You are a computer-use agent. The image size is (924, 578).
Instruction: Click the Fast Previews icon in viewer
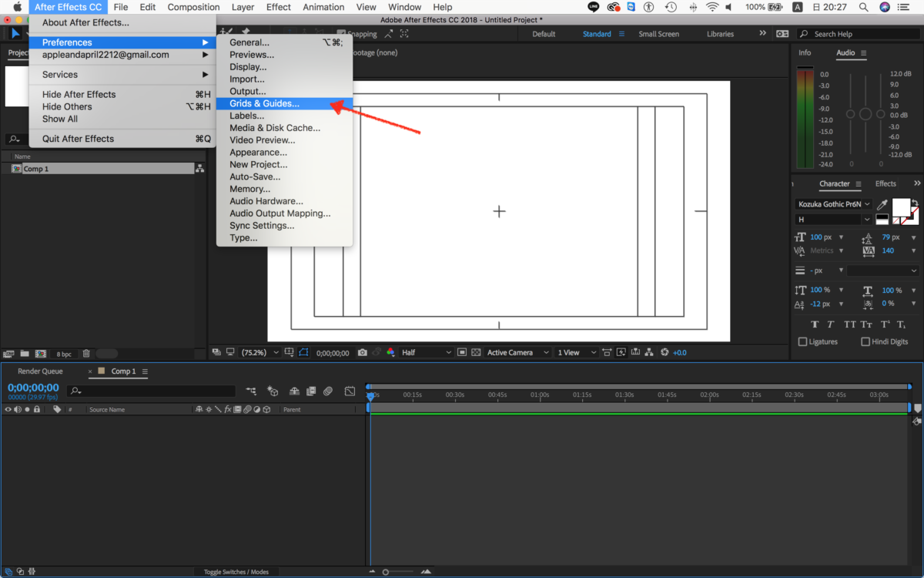point(621,352)
